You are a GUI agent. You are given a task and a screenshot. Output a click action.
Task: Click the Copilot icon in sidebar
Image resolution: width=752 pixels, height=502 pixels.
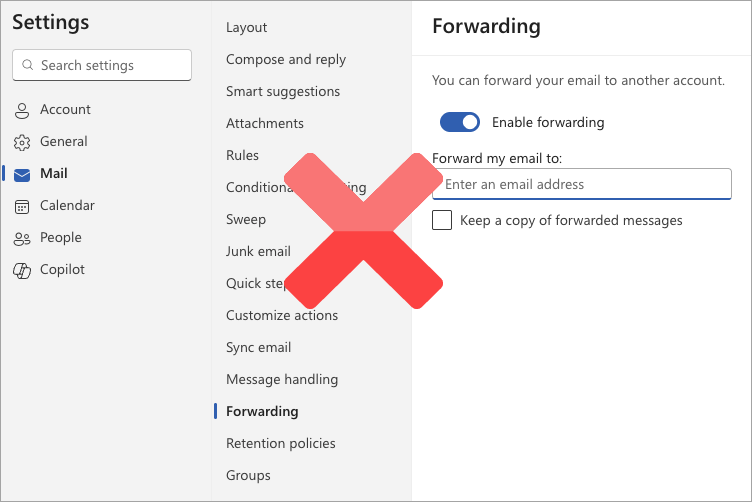click(x=22, y=270)
